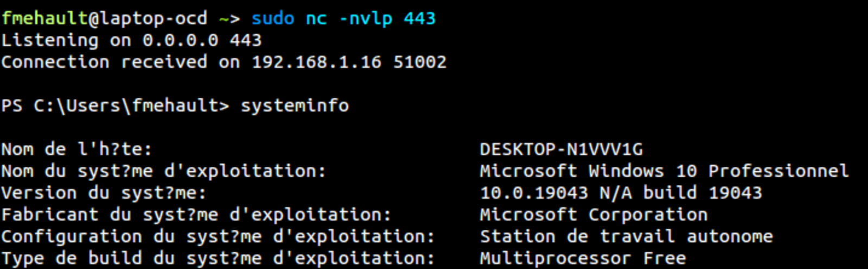Click Microsoft Windows 10 Professionnel value
The height and width of the screenshot is (269, 868).
click(x=664, y=171)
